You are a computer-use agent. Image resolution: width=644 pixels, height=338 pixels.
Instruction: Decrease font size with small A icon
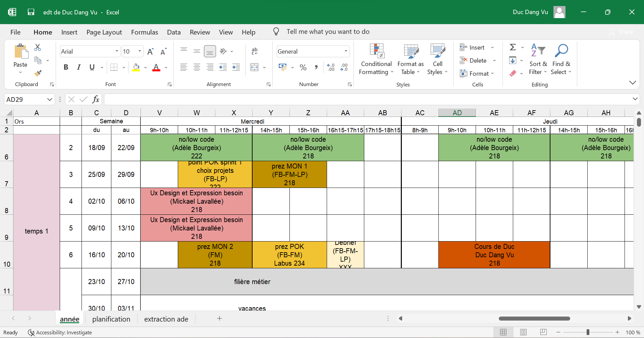tap(163, 51)
